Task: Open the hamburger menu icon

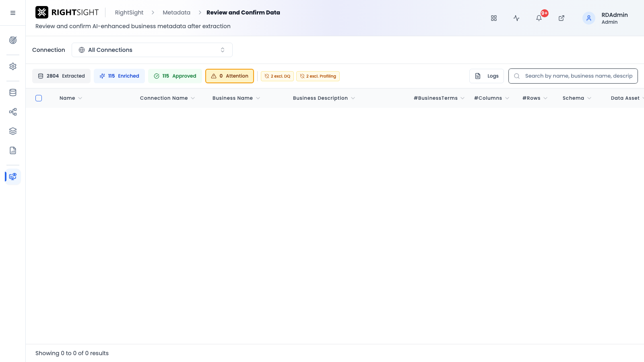Action: 13,13
